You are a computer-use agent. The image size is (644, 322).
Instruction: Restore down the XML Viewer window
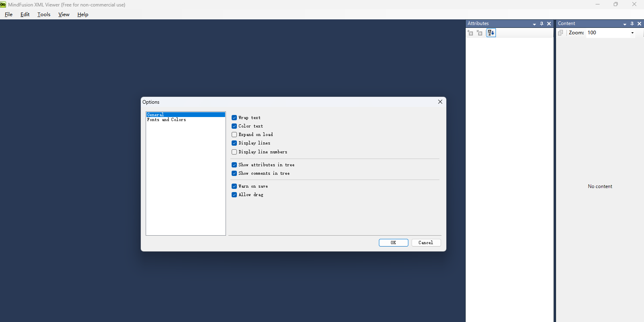click(x=616, y=4)
